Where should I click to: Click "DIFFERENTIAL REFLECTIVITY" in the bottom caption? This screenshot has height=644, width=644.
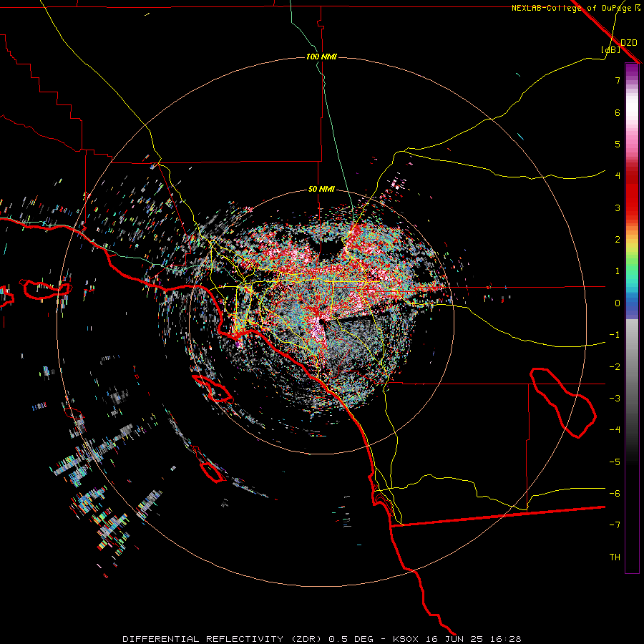(203, 639)
